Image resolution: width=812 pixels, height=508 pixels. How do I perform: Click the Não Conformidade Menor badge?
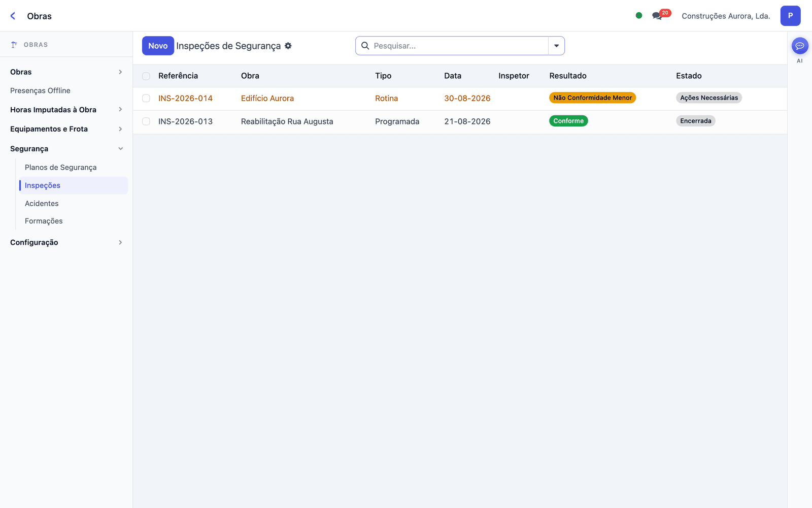(x=593, y=98)
